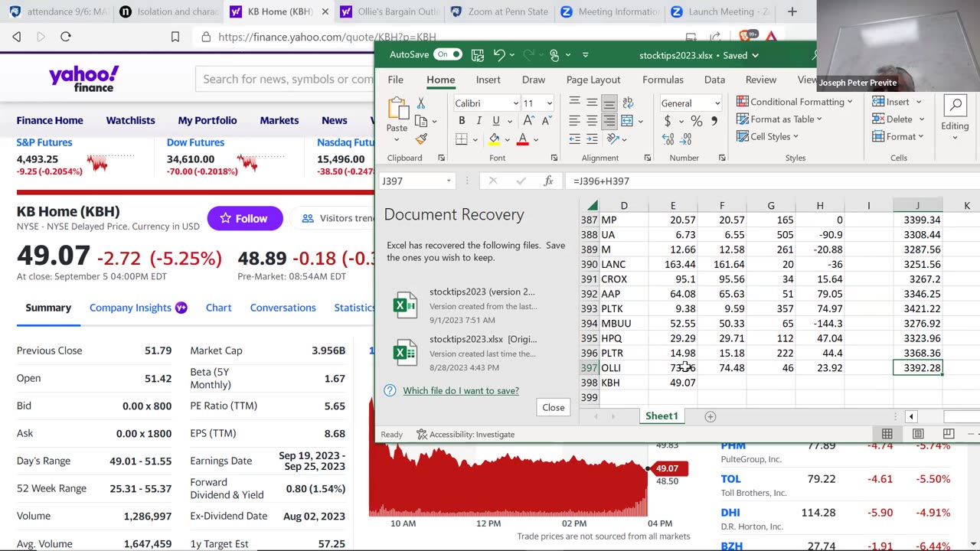
Task: Apply Accounting dollar format
Action: (x=668, y=121)
